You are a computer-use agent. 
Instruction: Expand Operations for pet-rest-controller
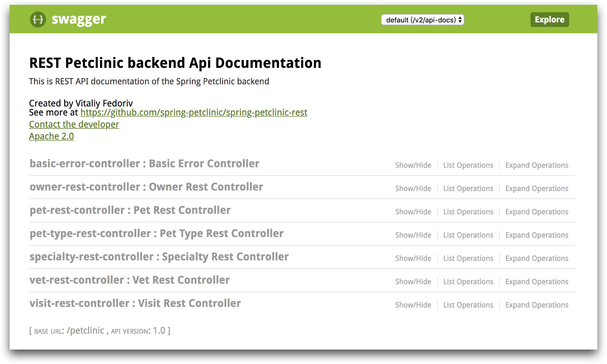[x=537, y=212]
